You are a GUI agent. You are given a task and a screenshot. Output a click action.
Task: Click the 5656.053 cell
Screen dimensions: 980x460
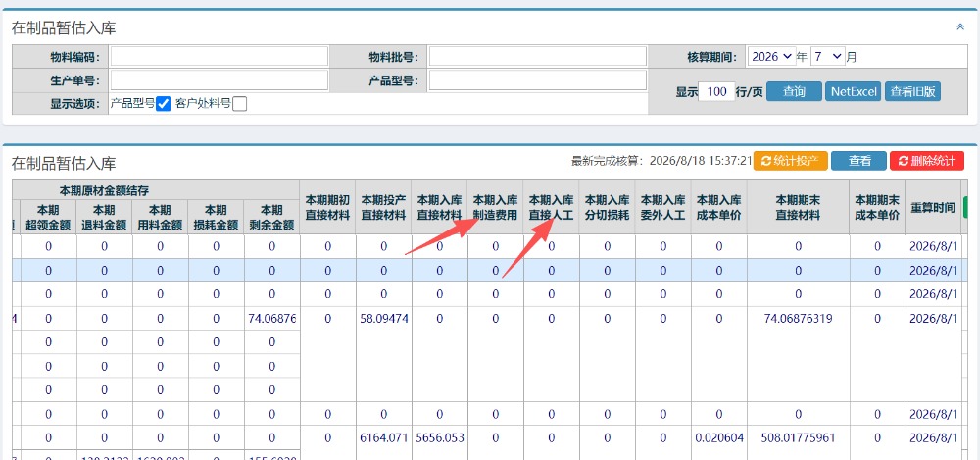click(x=439, y=437)
